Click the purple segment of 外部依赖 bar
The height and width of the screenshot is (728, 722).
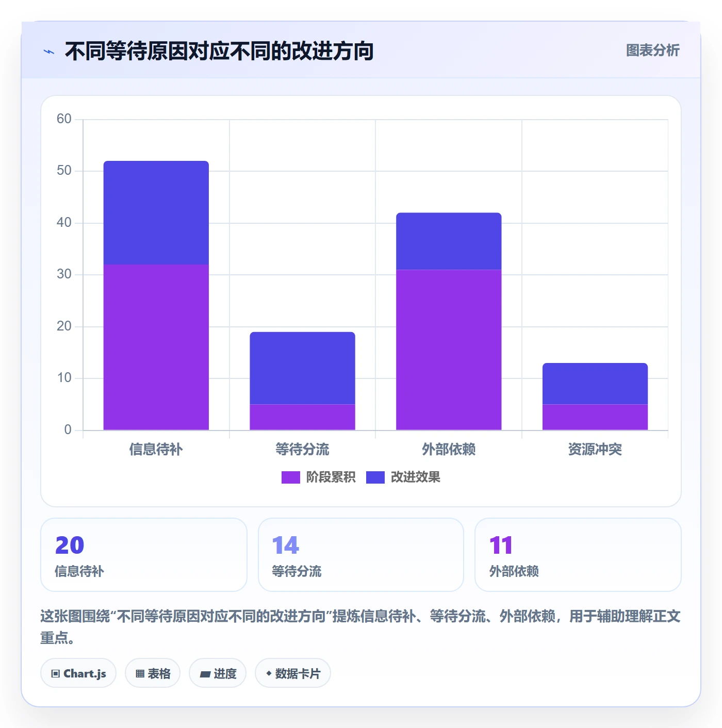[x=449, y=350]
